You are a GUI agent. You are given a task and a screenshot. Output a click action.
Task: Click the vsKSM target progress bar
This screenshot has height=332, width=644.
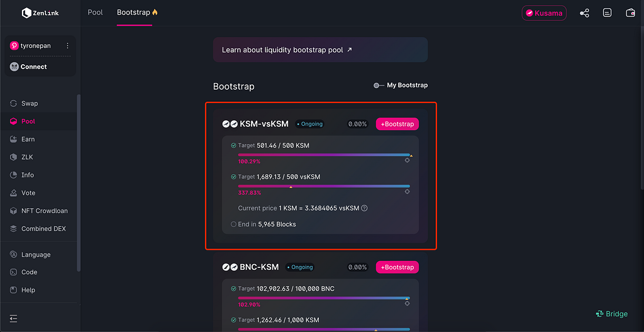click(x=323, y=186)
